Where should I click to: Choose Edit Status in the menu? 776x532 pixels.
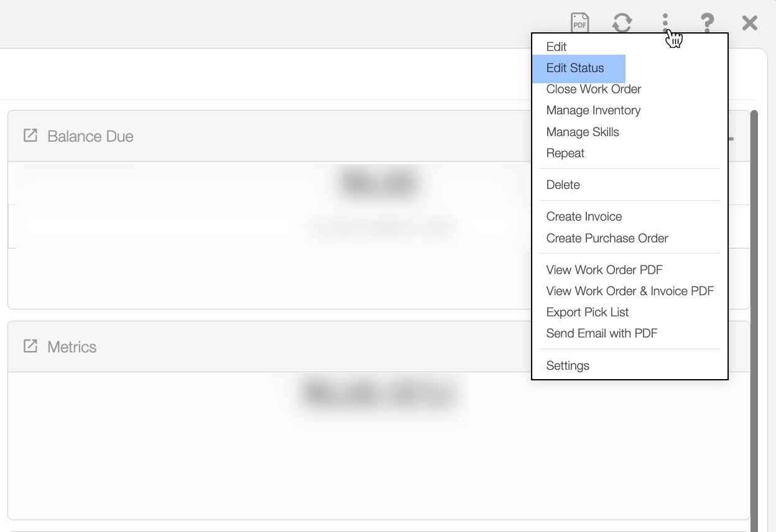point(575,68)
